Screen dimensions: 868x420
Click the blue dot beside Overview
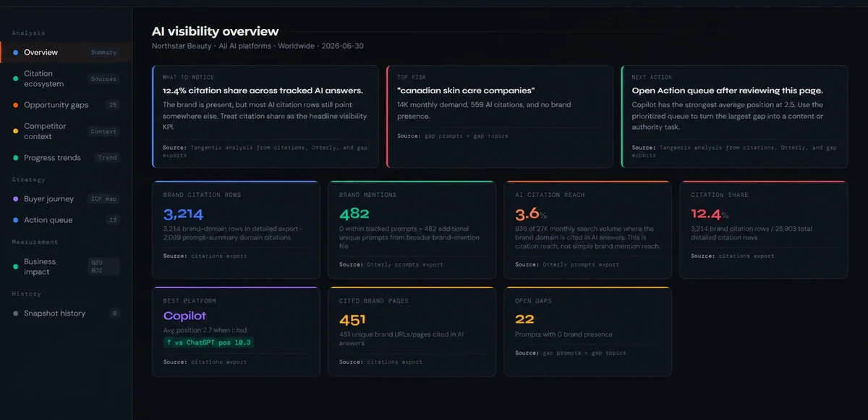16,53
